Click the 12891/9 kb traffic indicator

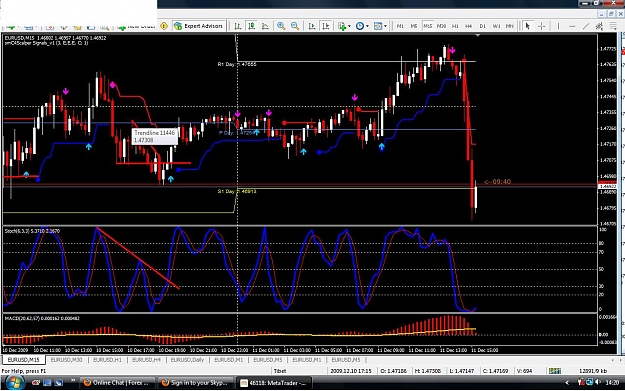click(593, 371)
